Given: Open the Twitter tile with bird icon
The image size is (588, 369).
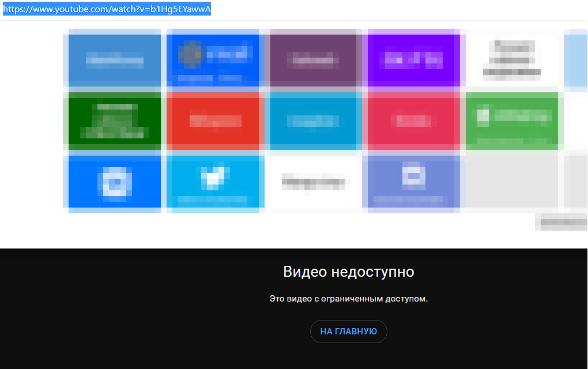Looking at the screenshot, I should click(214, 182).
